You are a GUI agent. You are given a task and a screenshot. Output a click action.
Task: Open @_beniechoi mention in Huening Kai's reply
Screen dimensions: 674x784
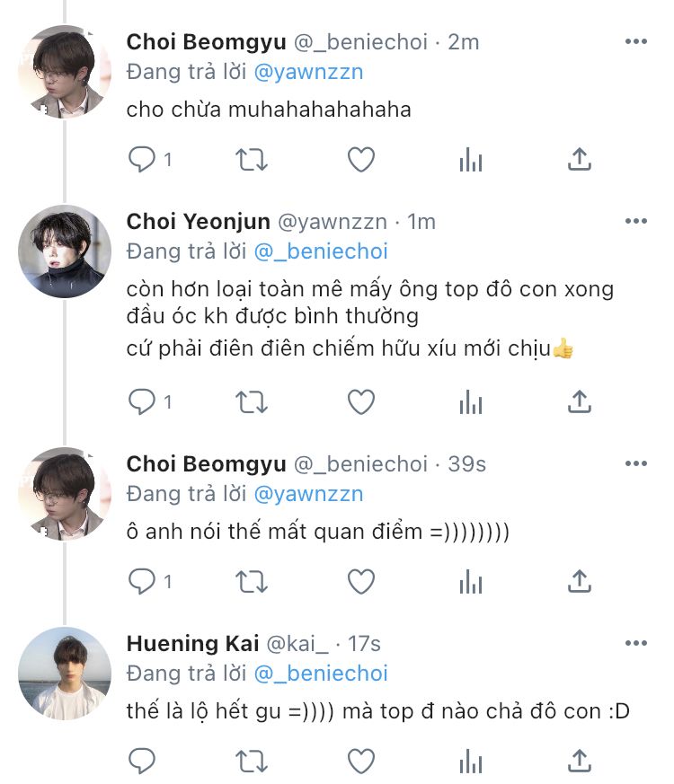(x=321, y=674)
